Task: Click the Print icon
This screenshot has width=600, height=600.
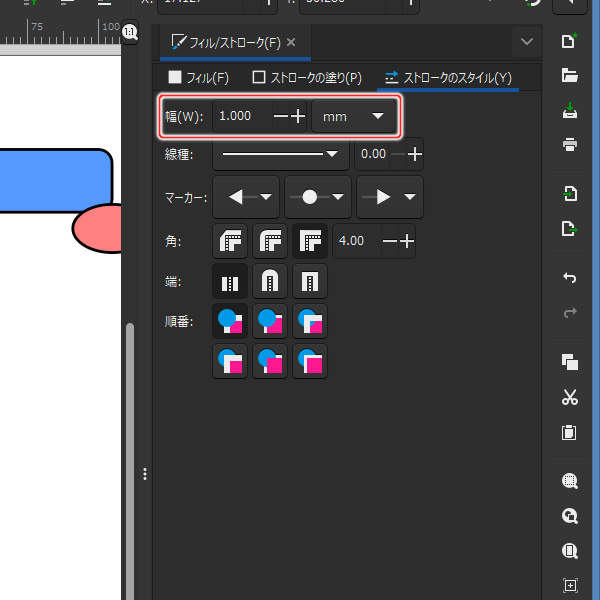Action: pyautogui.click(x=569, y=145)
